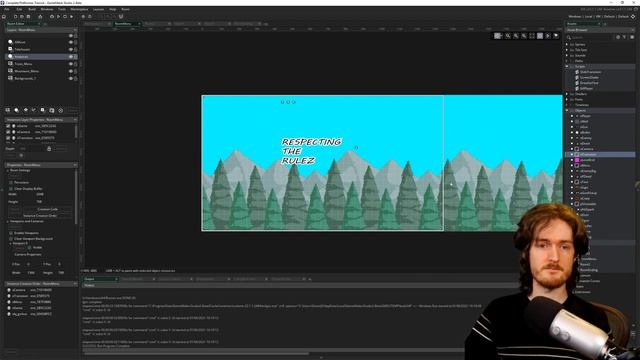This screenshot has height=360, width=640.
Task: Expand the Shaders folder
Action: 567,94
